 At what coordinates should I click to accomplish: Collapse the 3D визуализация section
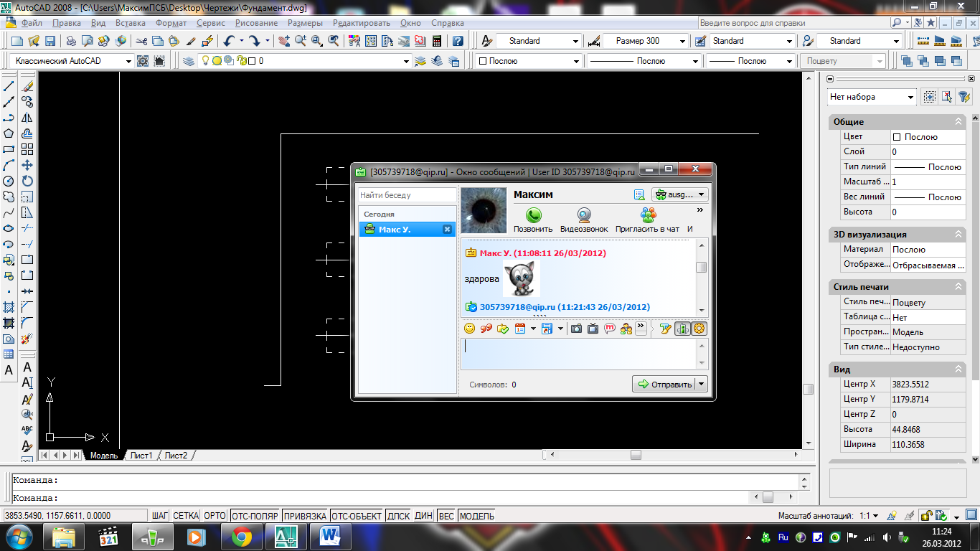[958, 235]
